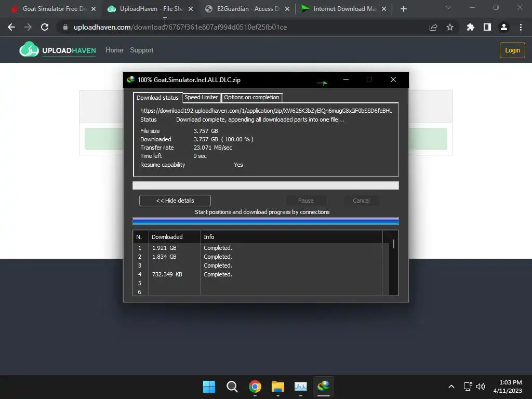This screenshot has width=532, height=399.
Task: Switch to Internet Download Manager browser tab
Action: click(344, 9)
